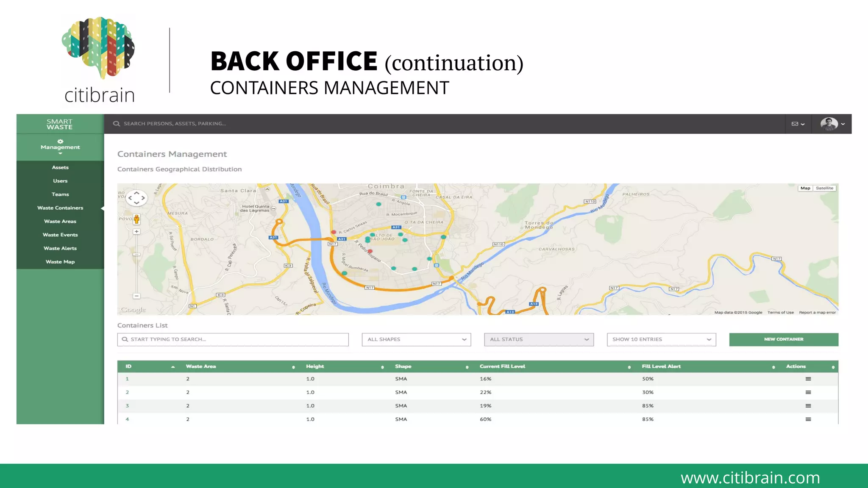Open the Show 10 Entries dropdown

[661, 339]
